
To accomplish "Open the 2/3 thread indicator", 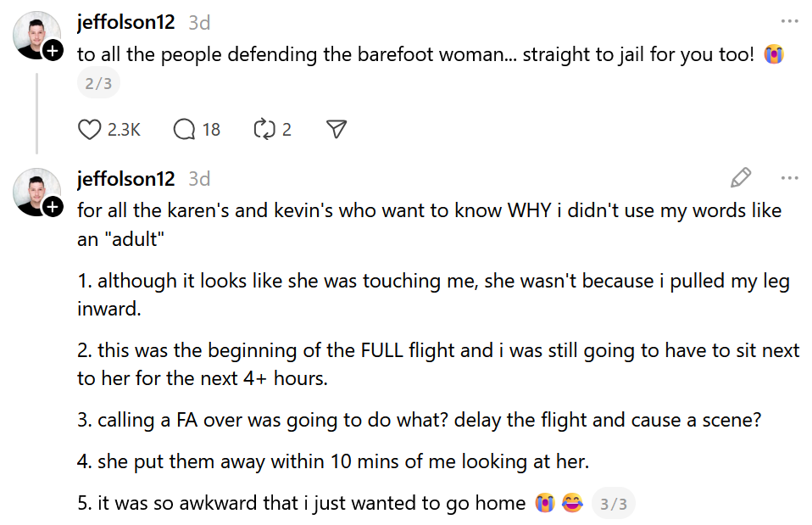I will click(97, 82).
